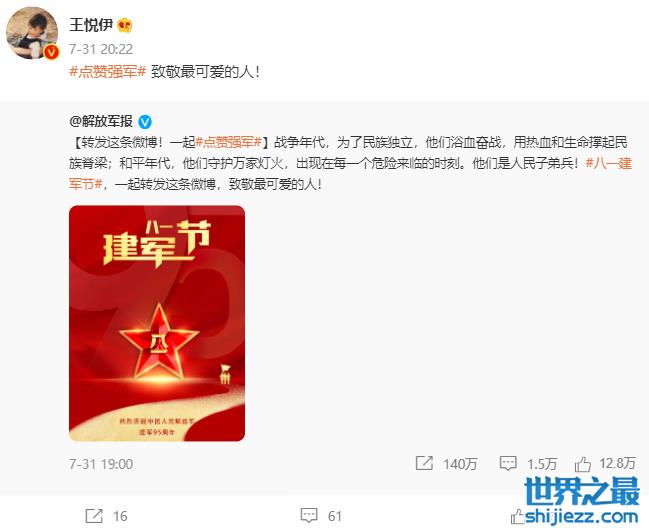649x531 pixels.
Task: Click the comment icon showing 1.5万
Action: (x=508, y=464)
